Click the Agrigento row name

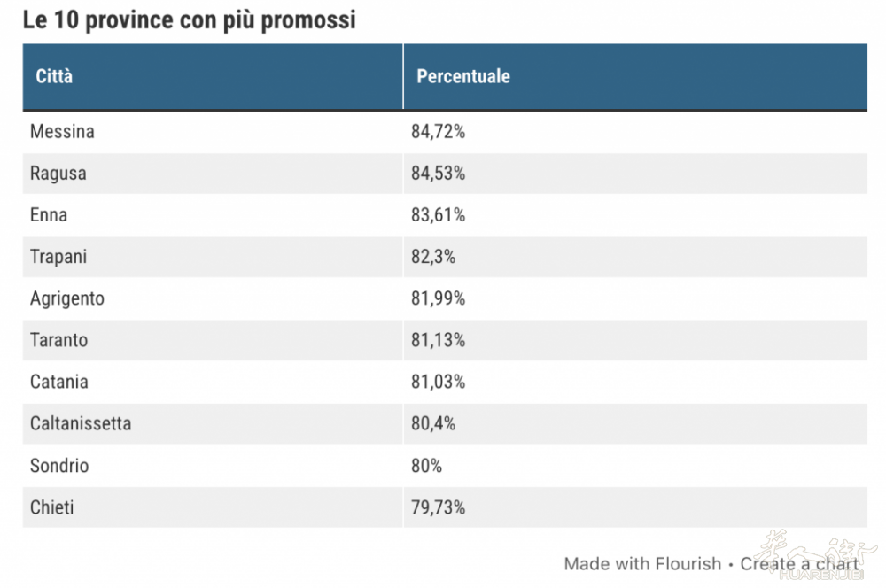[x=67, y=298]
